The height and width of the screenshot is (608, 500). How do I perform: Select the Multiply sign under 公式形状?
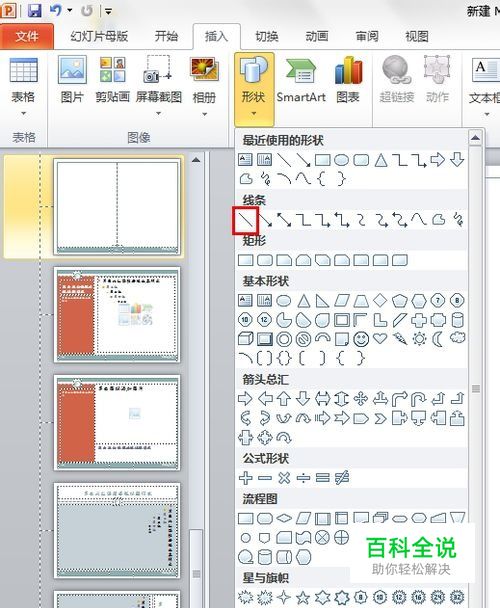[x=284, y=478]
